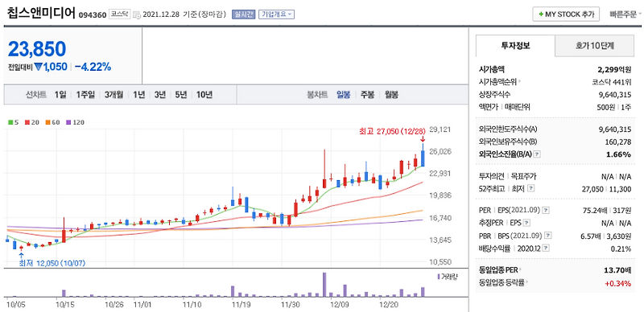Click the 투자의견 label
The image size is (644, 312).
coord(492,176)
